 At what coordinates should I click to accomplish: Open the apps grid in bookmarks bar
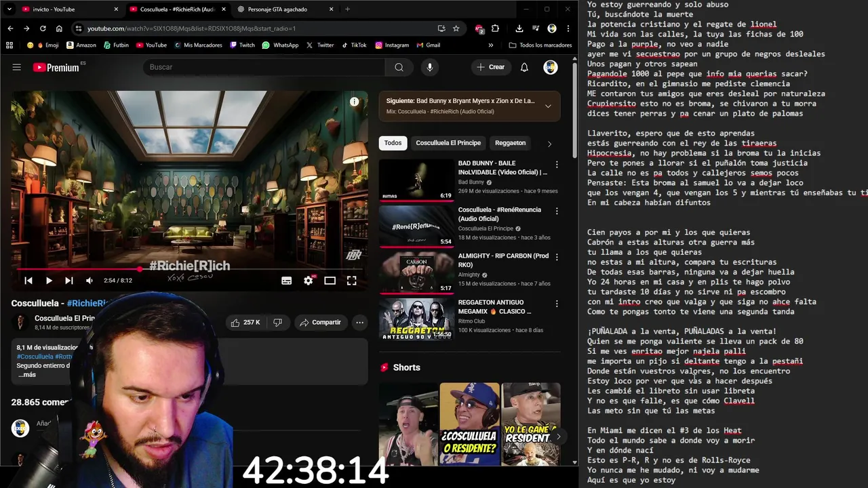tap(9, 45)
